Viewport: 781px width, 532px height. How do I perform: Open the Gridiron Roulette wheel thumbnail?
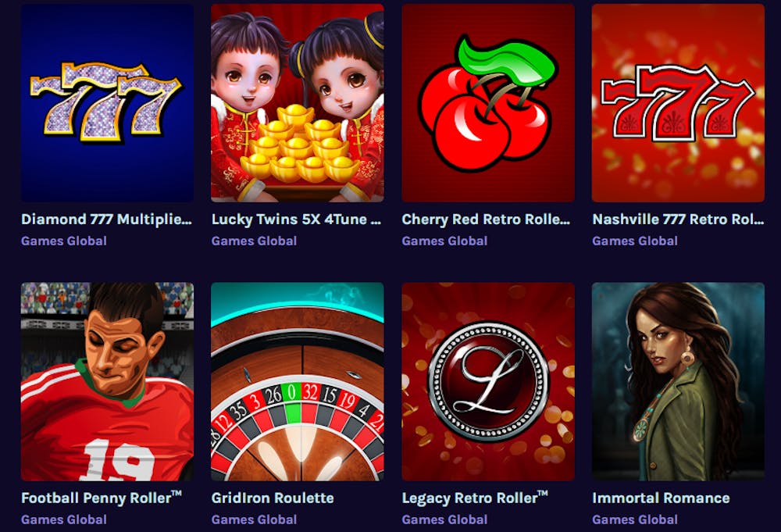[x=298, y=381]
